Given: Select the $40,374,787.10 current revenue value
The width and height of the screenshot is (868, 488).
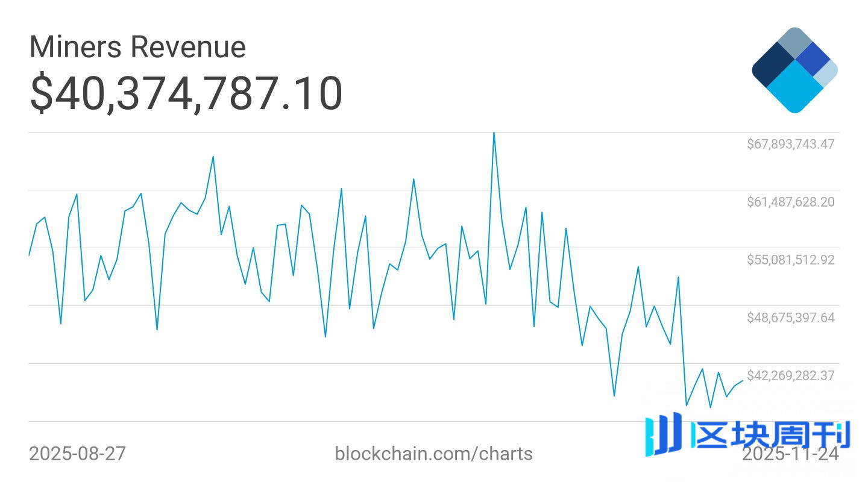Looking at the screenshot, I should click(x=186, y=93).
